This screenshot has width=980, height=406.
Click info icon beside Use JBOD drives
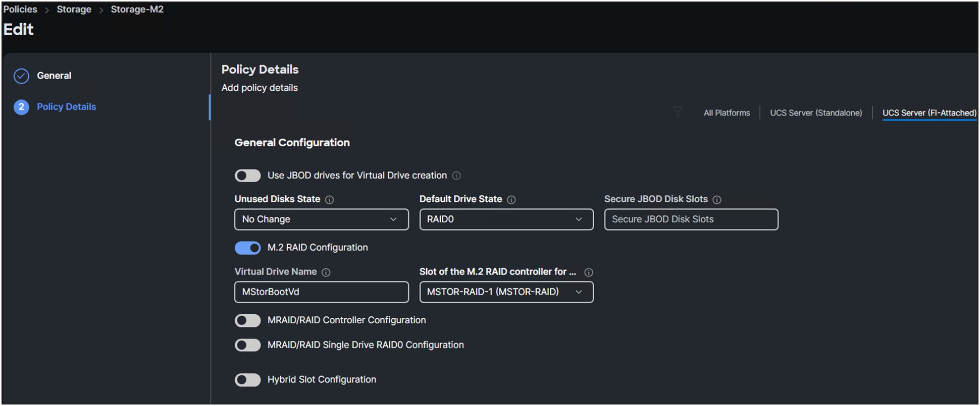(456, 176)
